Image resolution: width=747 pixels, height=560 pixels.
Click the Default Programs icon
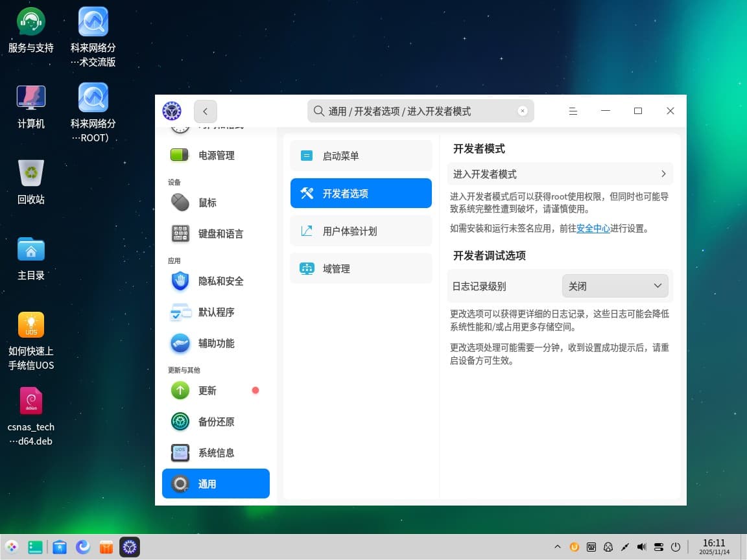(x=180, y=312)
